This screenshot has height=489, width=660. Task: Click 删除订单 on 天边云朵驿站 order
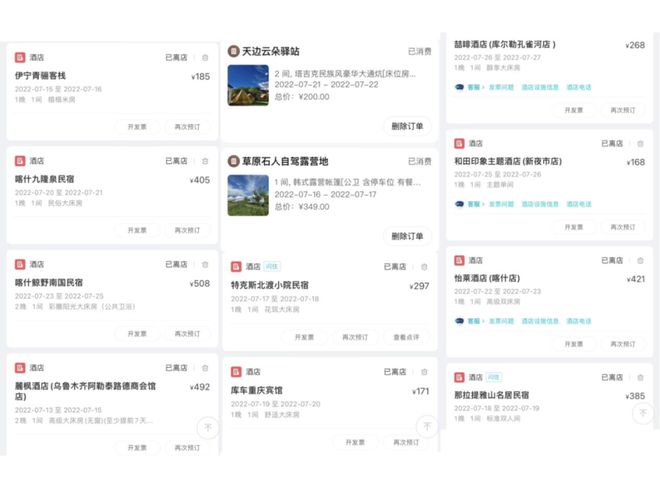coord(407,126)
